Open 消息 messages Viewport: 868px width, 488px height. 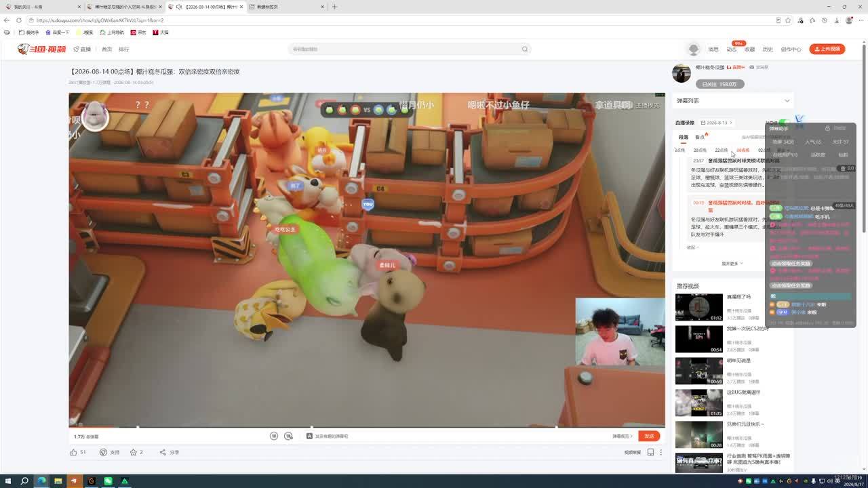click(713, 49)
